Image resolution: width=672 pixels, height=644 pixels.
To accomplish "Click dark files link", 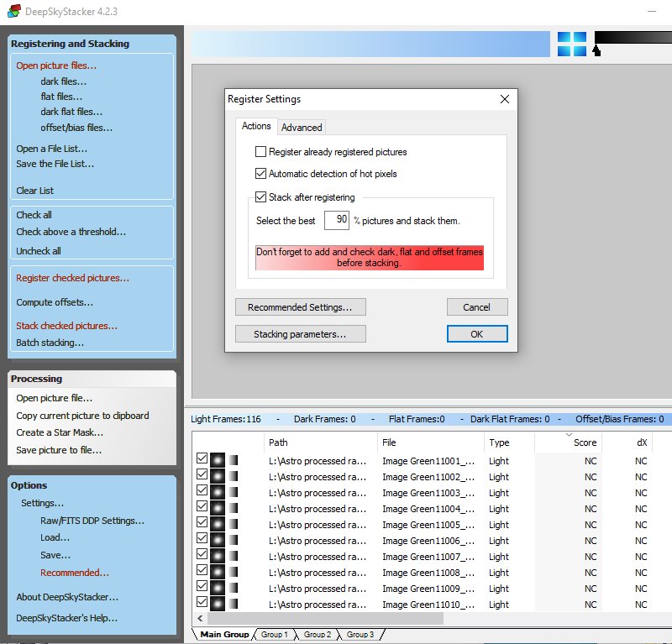I will click(64, 81).
